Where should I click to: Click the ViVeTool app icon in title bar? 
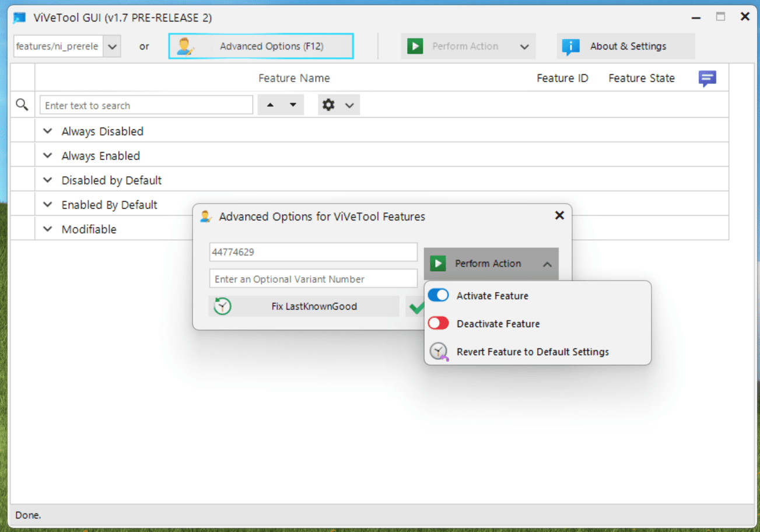click(x=19, y=17)
